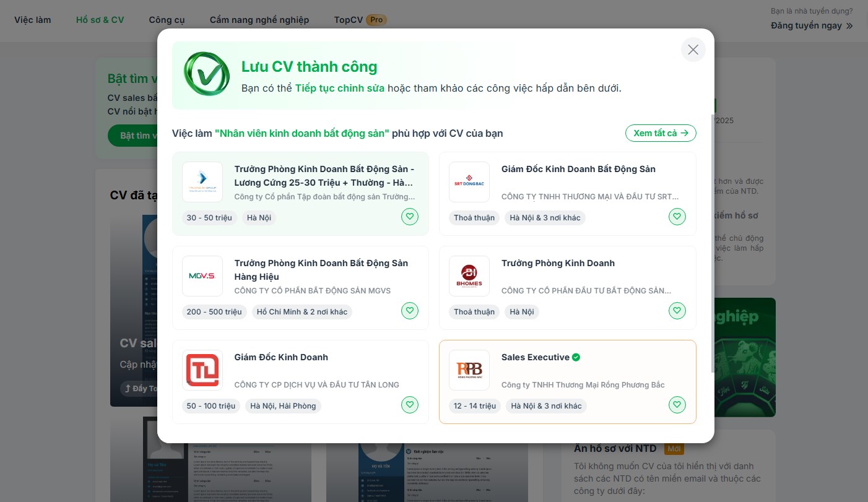The image size is (868, 502).
Task: Open the Công cụ menu
Action: click(x=167, y=20)
